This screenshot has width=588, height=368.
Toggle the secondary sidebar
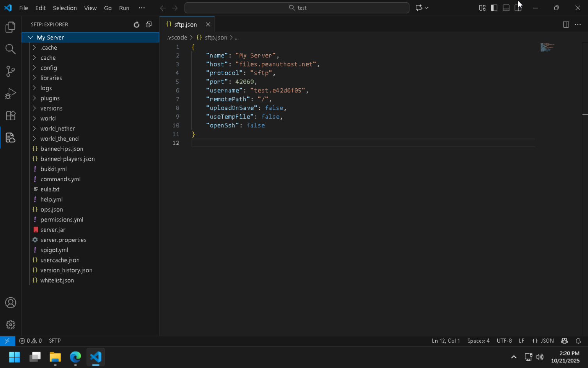pyautogui.click(x=518, y=8)
